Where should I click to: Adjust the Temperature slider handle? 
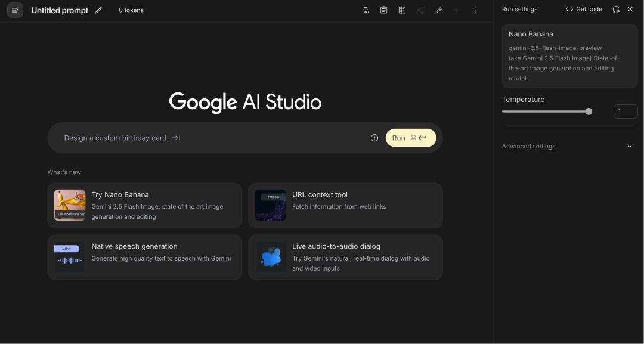[x=589, y=111]
